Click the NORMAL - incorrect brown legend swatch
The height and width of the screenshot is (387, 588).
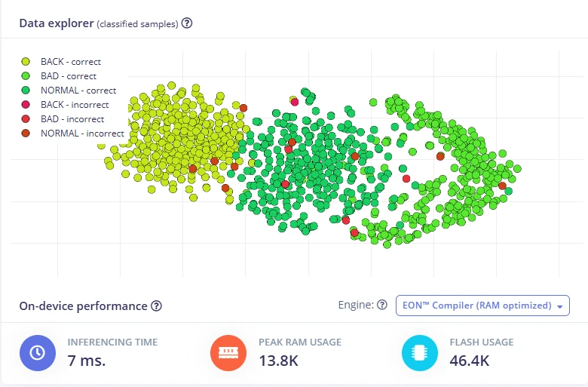point(26,134)
